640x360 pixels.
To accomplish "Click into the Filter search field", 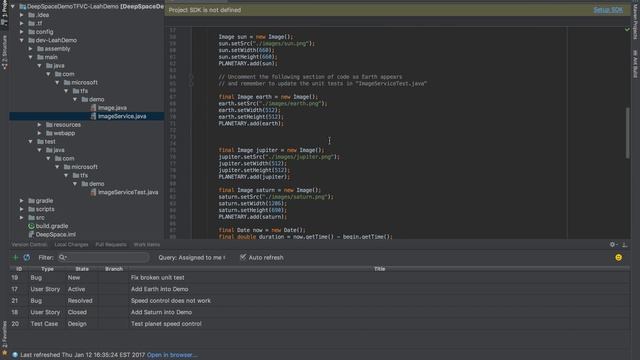I will click(104, 258).
